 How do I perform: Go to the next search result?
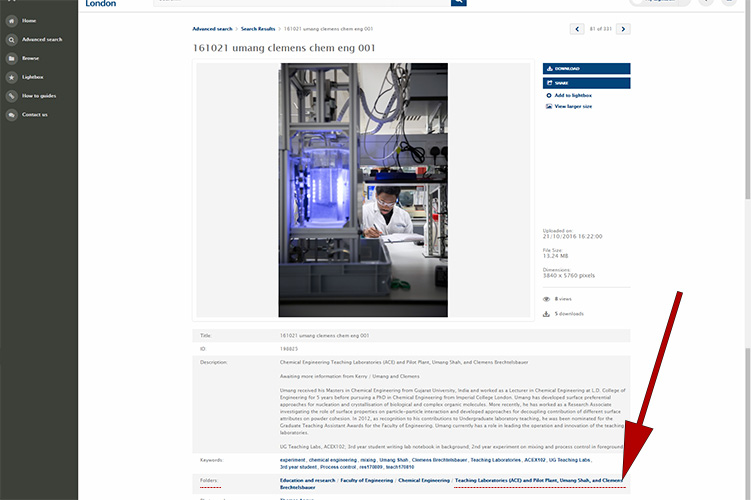(623, 29)
